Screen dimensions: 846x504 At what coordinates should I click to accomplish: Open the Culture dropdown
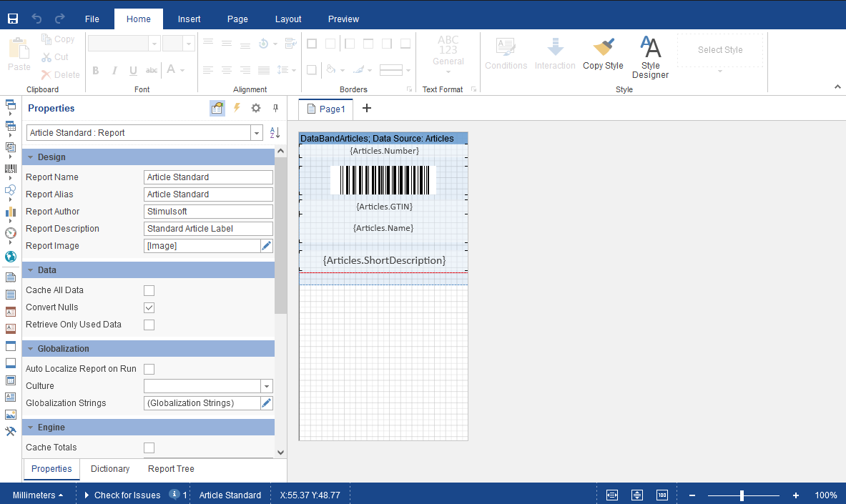(267, 386)
